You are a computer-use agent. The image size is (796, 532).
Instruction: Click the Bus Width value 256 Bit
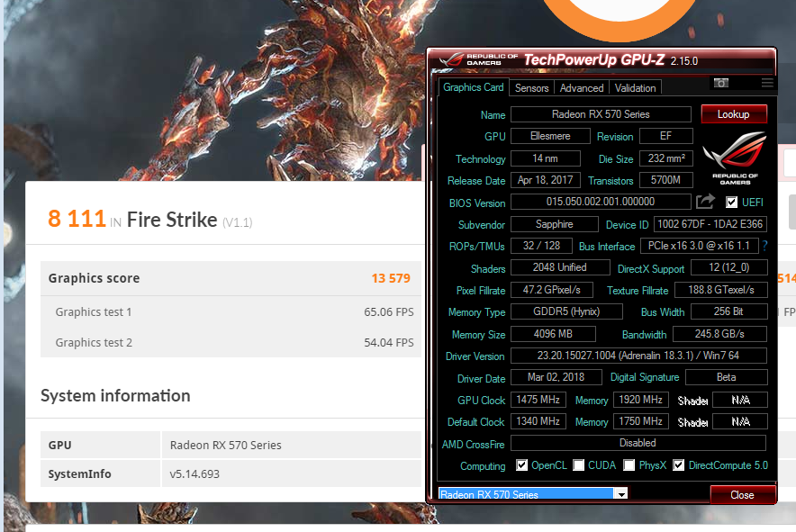(728, 311)
